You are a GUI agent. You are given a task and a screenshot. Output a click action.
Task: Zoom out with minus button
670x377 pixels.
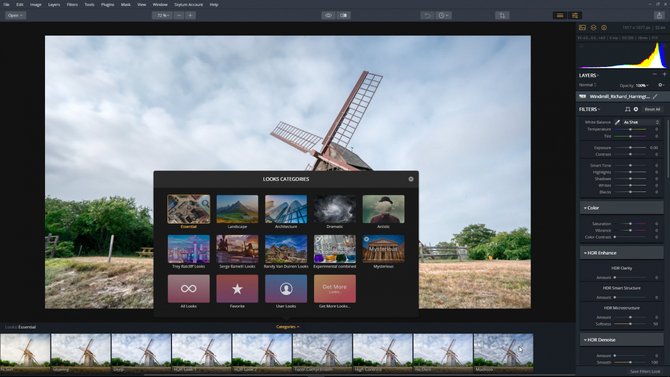pos(179,15)
